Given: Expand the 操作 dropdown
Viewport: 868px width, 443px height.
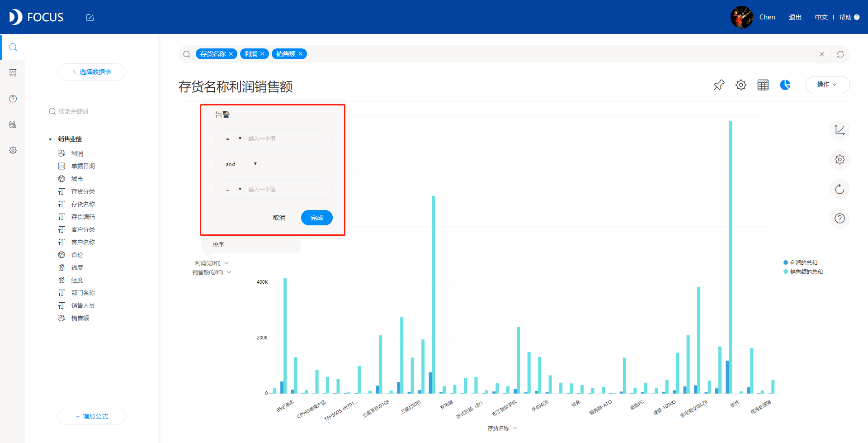Looking at the screenshot, I should (x=827, y=85).
